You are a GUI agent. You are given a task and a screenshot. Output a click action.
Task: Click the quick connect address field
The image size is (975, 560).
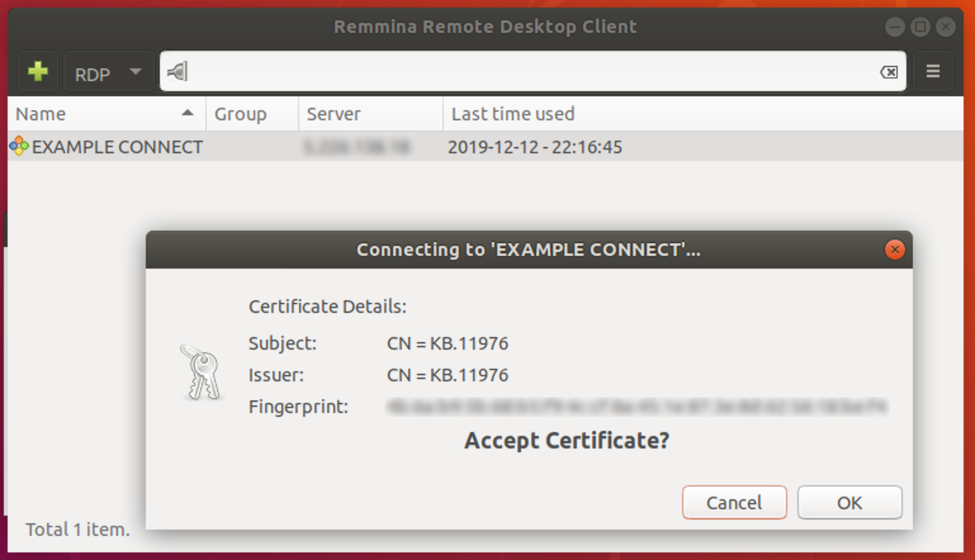(x=533, y=72)
